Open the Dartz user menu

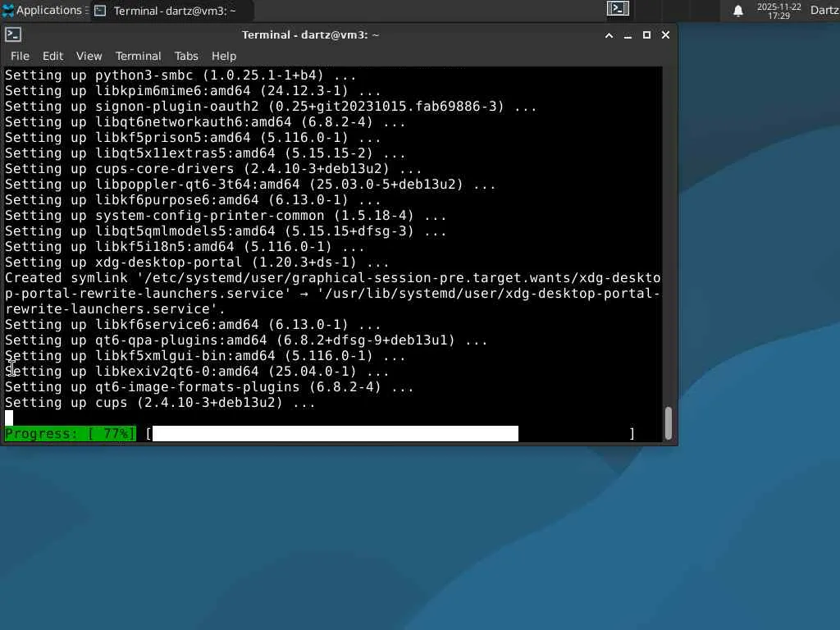(824, 10)
